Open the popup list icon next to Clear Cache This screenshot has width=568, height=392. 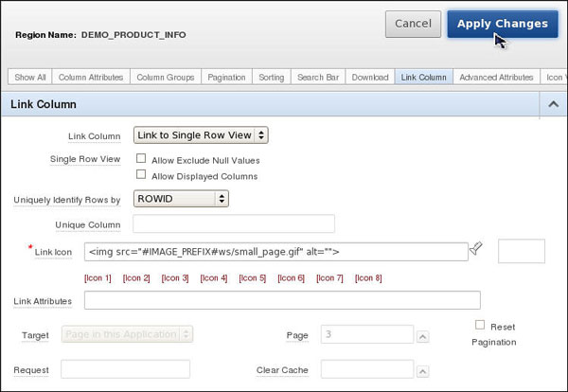(x=422, y=369)
